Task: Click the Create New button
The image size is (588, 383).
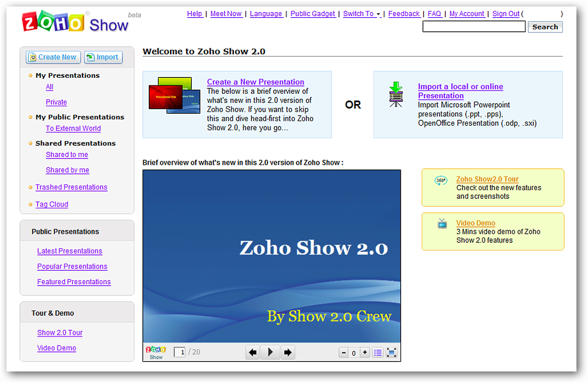Action: [53, 57]
